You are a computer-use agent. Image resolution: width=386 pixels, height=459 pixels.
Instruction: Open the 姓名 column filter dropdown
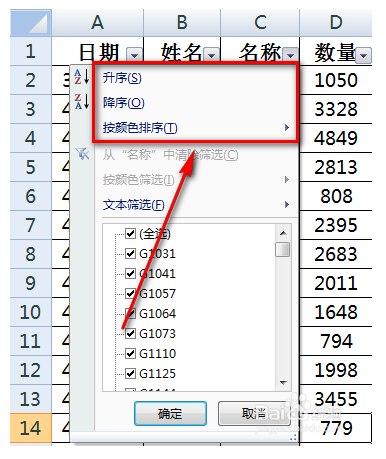pos(211,55)
